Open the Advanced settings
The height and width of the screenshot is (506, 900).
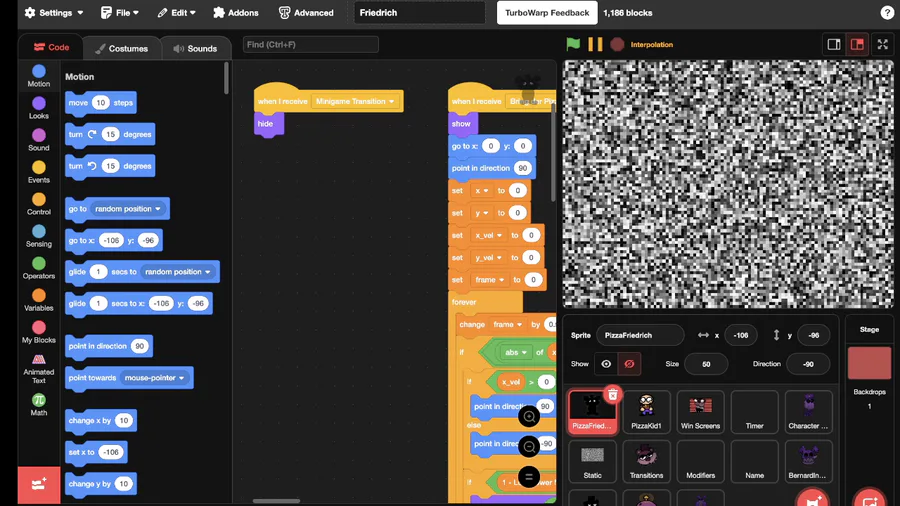click(x=306, y=13)
